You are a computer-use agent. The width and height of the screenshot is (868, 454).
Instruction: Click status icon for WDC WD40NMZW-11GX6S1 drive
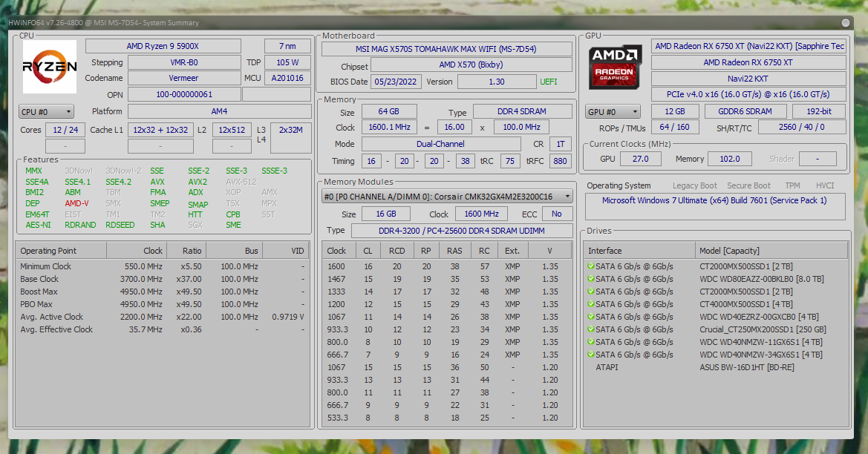point(591,342)
